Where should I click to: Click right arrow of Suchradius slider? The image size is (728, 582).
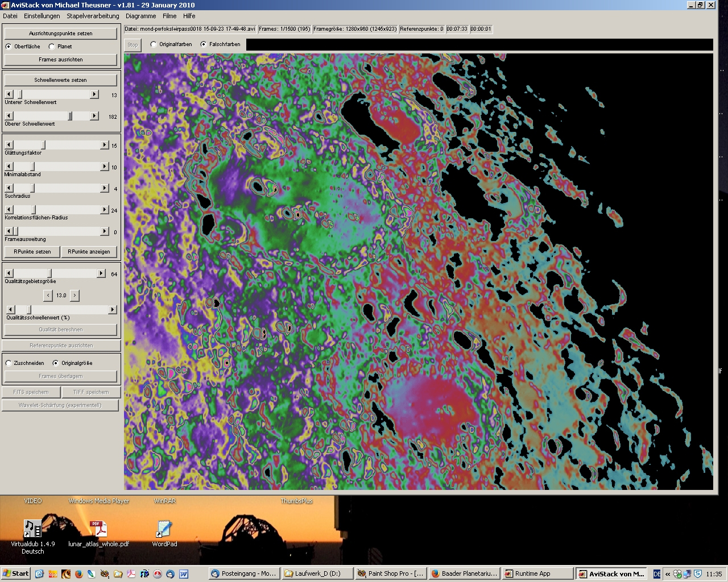pyautogui.click(x=104, y=188)
